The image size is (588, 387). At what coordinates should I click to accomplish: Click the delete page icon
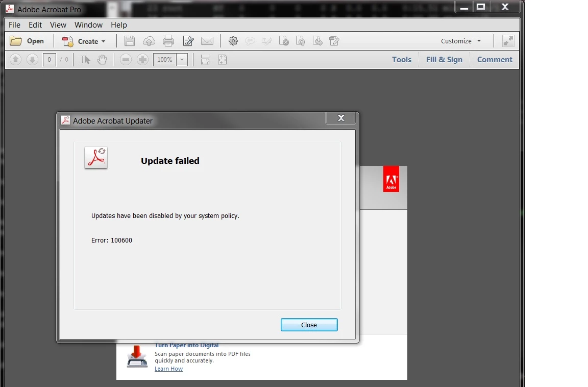pos(284,41)
